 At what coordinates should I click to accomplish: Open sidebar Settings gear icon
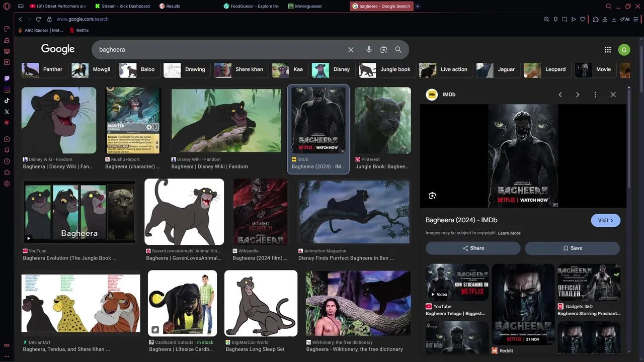tap(7, 184)
